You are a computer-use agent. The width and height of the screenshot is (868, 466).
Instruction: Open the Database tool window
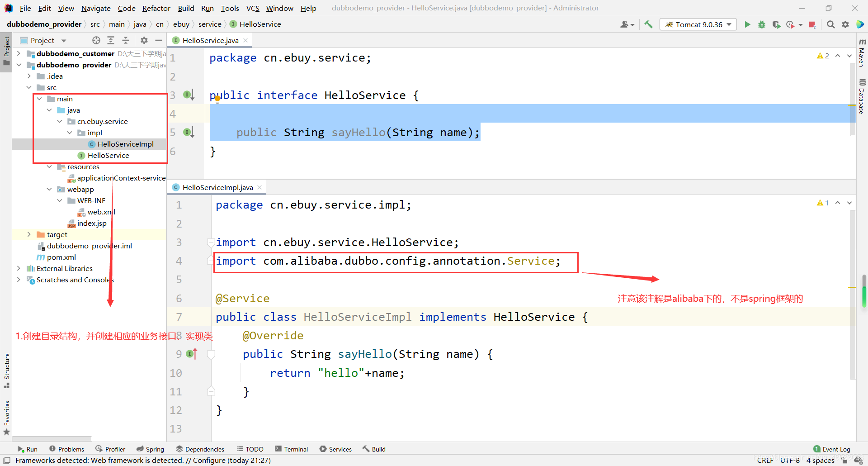(x=862, y=96)
